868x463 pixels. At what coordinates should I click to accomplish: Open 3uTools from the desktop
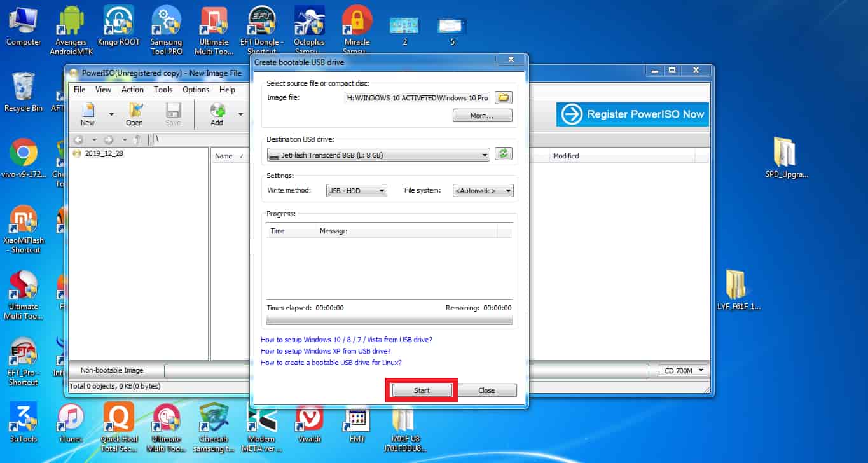(23, 420)
